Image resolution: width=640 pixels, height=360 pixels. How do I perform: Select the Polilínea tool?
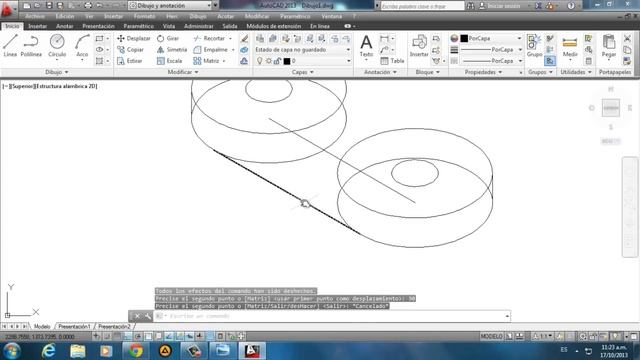[31, 45]
